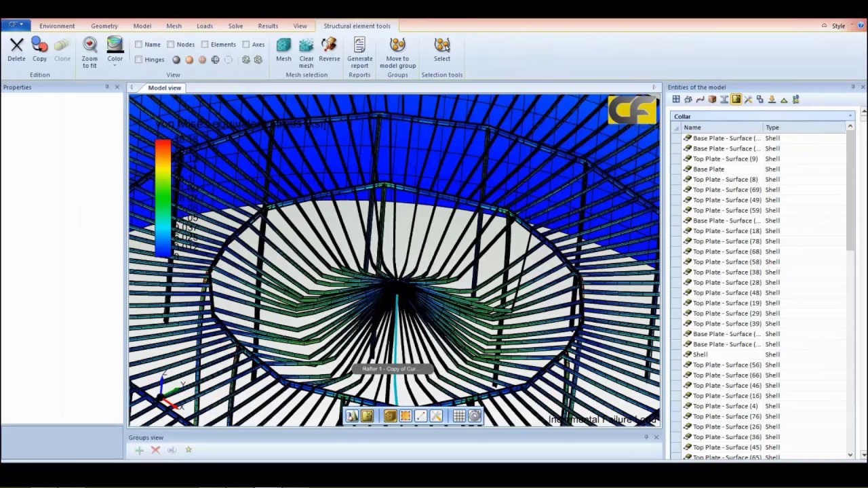Click the Select tool in Selection tools

(442, 49)
